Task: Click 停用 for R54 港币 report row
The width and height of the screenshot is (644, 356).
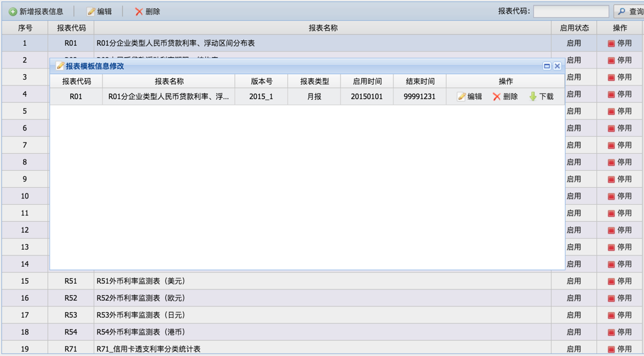Action: 619,332
